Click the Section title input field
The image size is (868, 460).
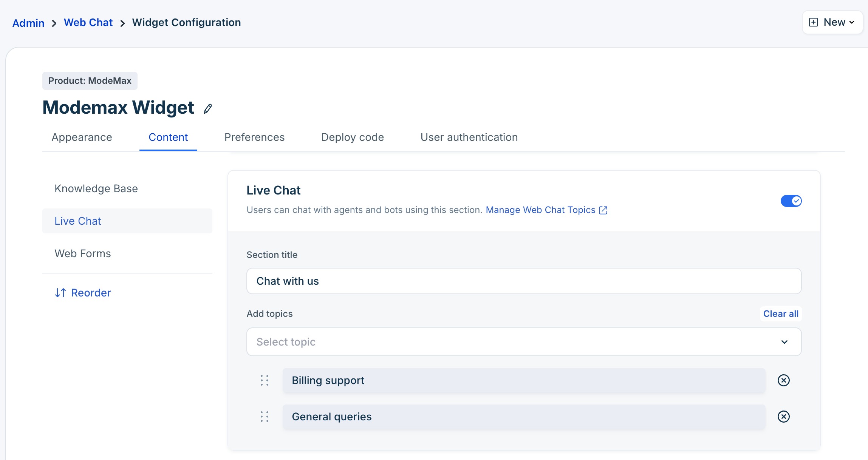coord(524,281)
